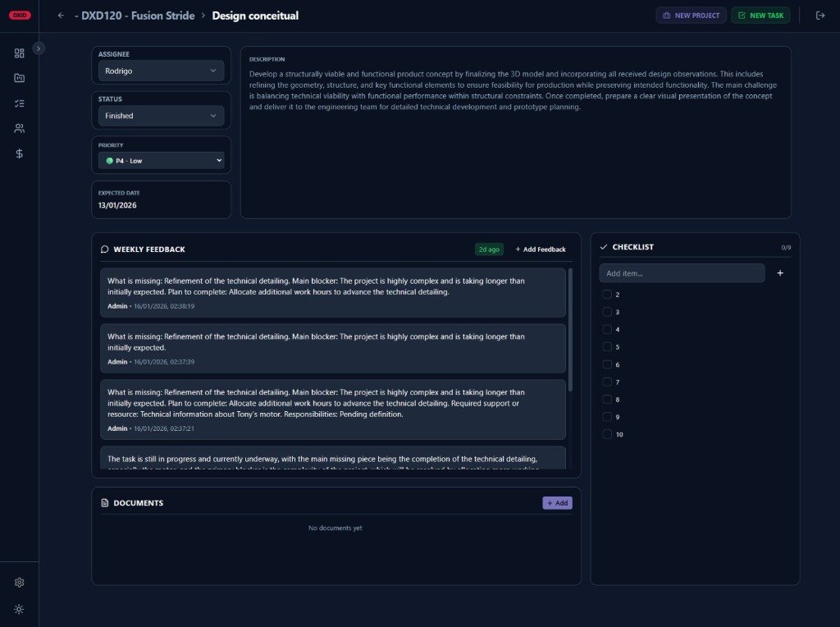The image size is (840, 627).
Task: Mark checklist item 10 as done
Action: (607, 434)
